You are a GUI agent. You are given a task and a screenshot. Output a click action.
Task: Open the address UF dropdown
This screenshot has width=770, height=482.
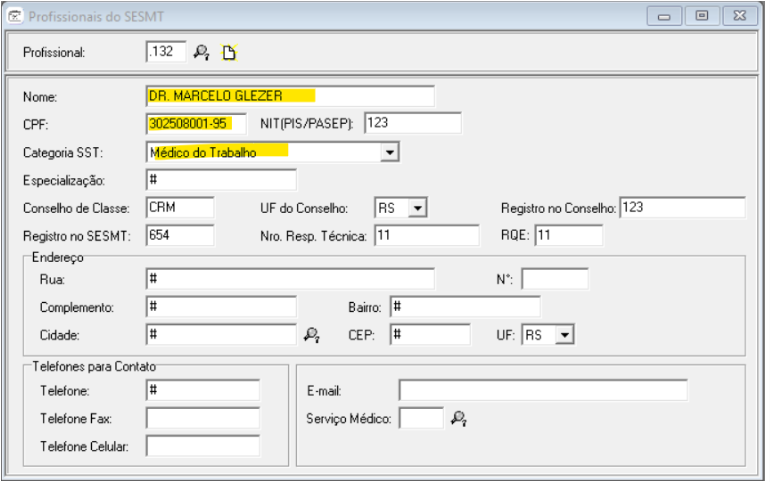coord(565,335)
